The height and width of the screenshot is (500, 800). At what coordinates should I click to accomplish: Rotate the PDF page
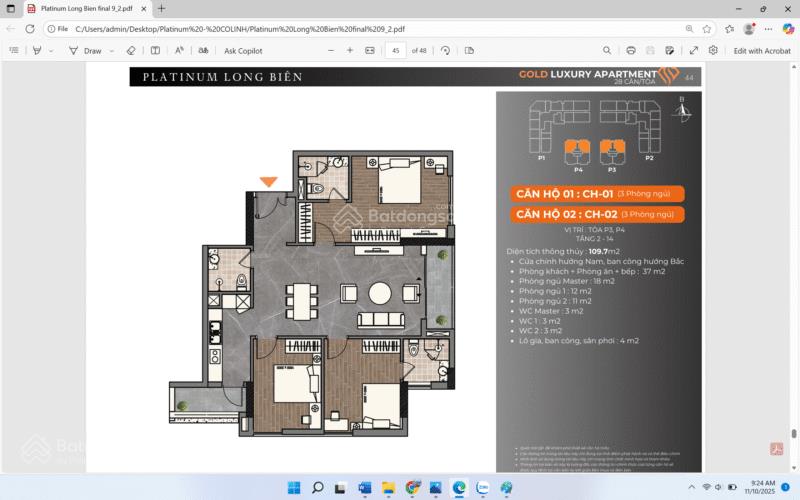coord(445,51)
